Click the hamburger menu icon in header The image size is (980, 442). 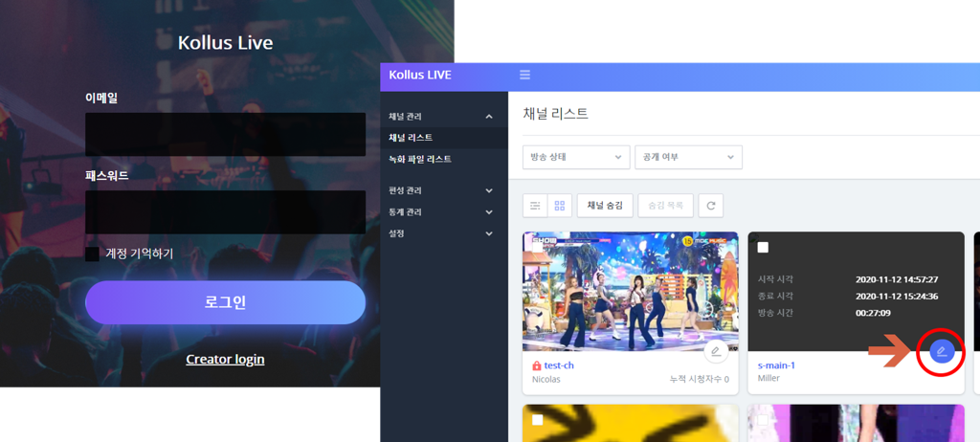coord(524,75)
